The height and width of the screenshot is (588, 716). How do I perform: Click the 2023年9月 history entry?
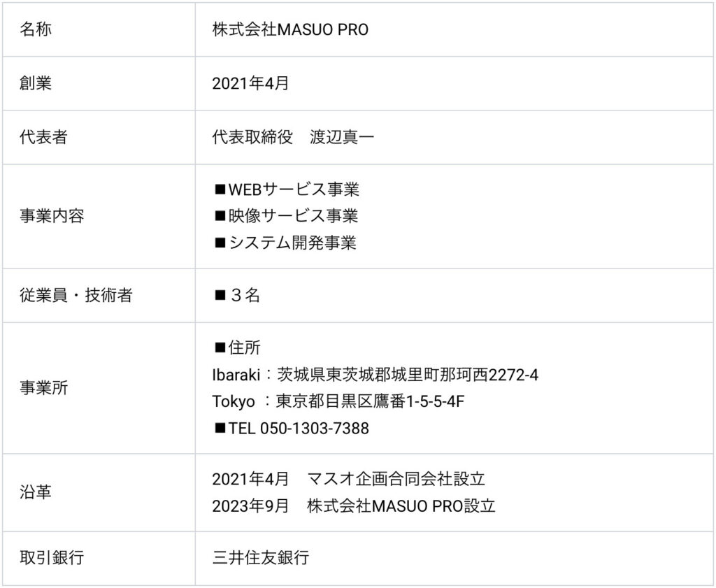(250, 505)
